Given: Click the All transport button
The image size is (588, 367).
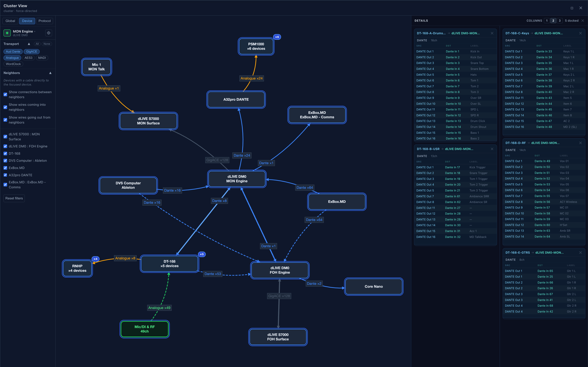Looking at the screenshot, I should [37, 44].
